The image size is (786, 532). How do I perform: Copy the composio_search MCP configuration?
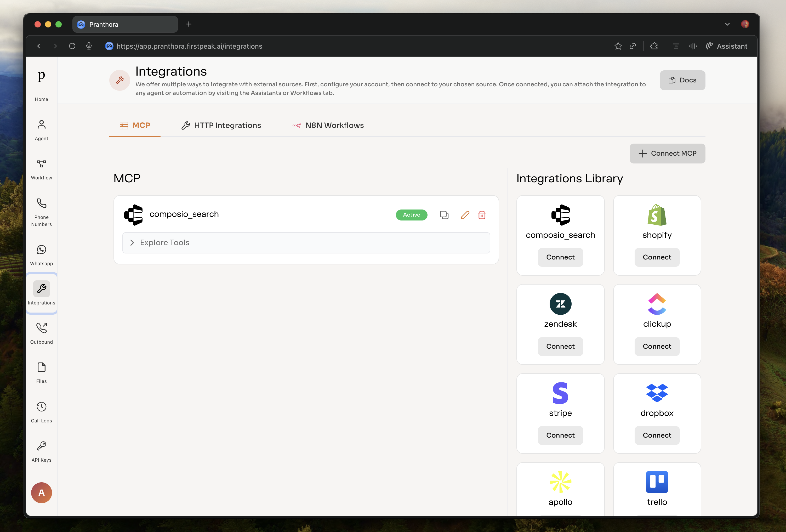(444, 215)
